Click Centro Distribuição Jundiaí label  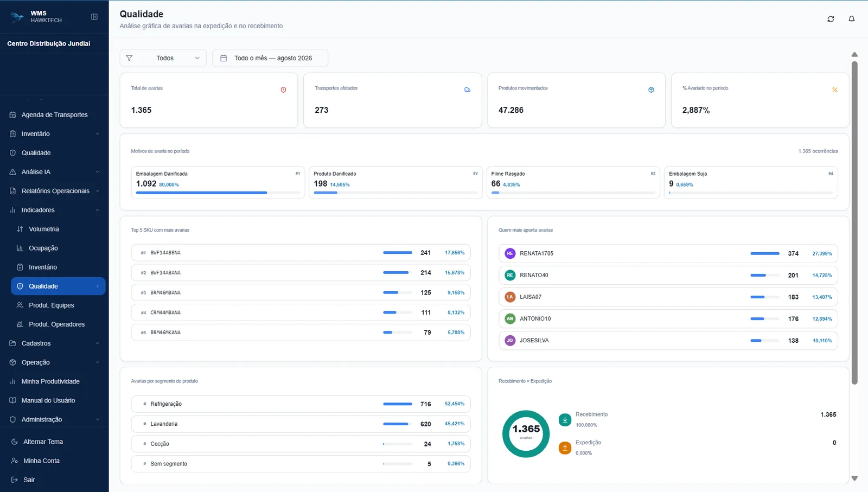click(x=49, y=43)
